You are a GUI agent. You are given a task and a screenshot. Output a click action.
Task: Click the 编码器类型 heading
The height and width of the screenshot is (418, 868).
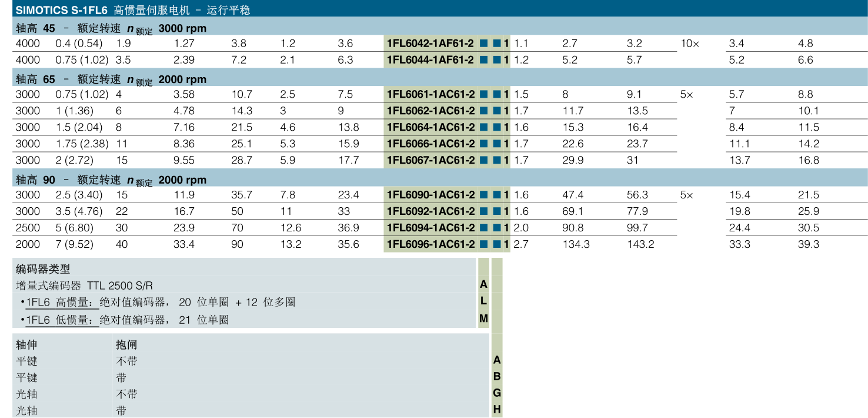43,269
